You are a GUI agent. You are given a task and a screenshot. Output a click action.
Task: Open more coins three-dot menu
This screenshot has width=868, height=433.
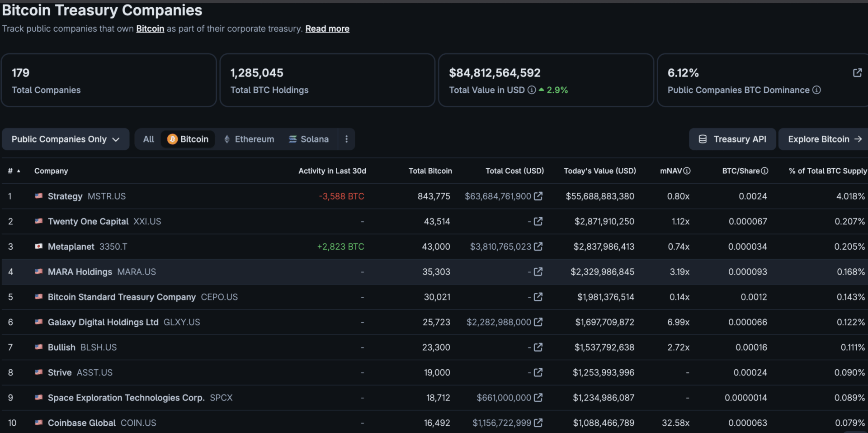coord(346,139)
